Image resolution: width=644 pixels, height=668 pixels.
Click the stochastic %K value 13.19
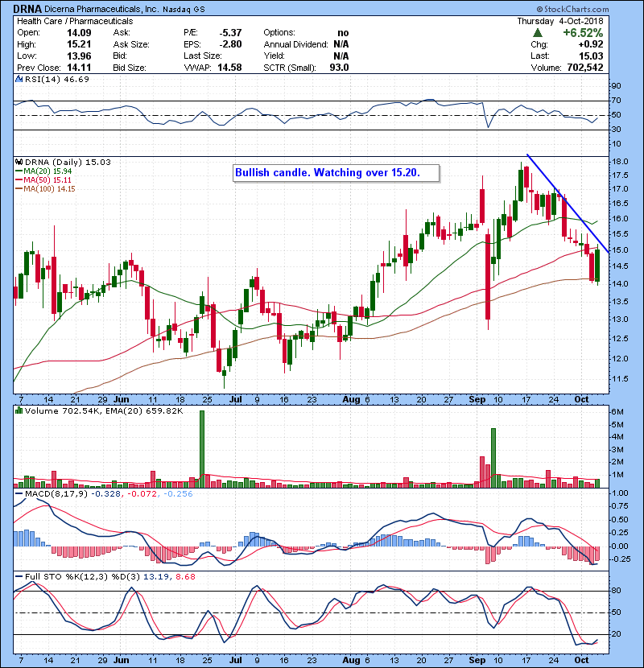(155, 577)
